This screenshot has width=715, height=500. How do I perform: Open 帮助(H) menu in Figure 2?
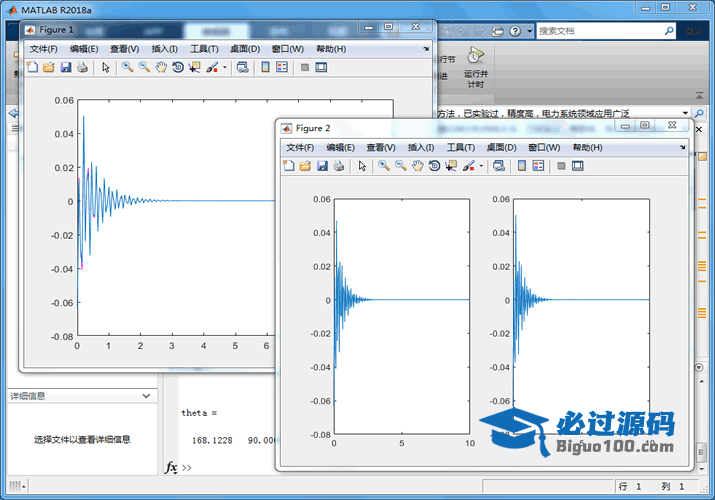point(587,147)
